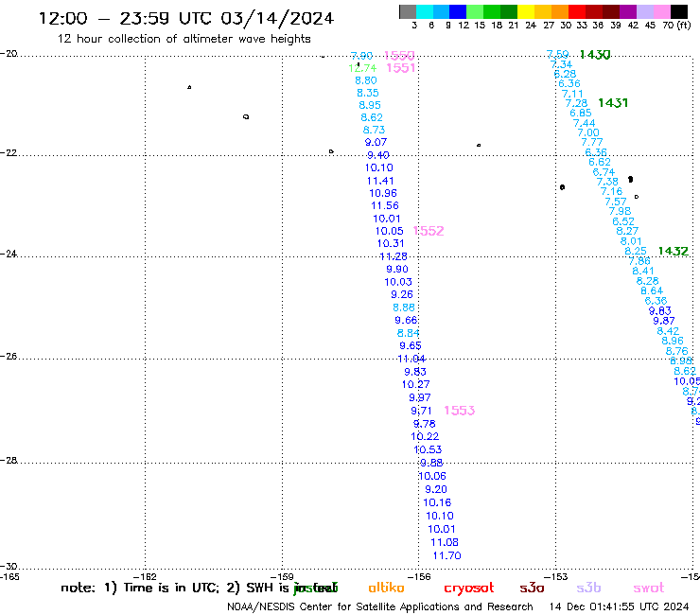Click the wave height value 8.35
The height and width of the screenshot is (615, 700).
point(368,93)
